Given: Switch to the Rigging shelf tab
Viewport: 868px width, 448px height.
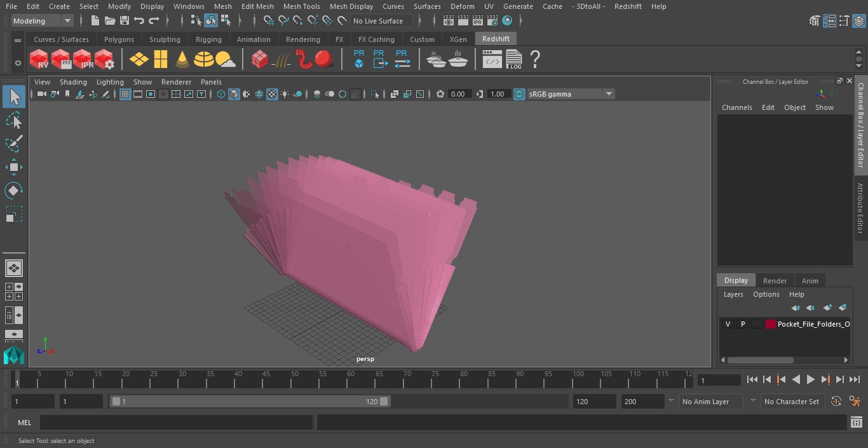Looking at the screenshot, I should click(x=208, y=39).
